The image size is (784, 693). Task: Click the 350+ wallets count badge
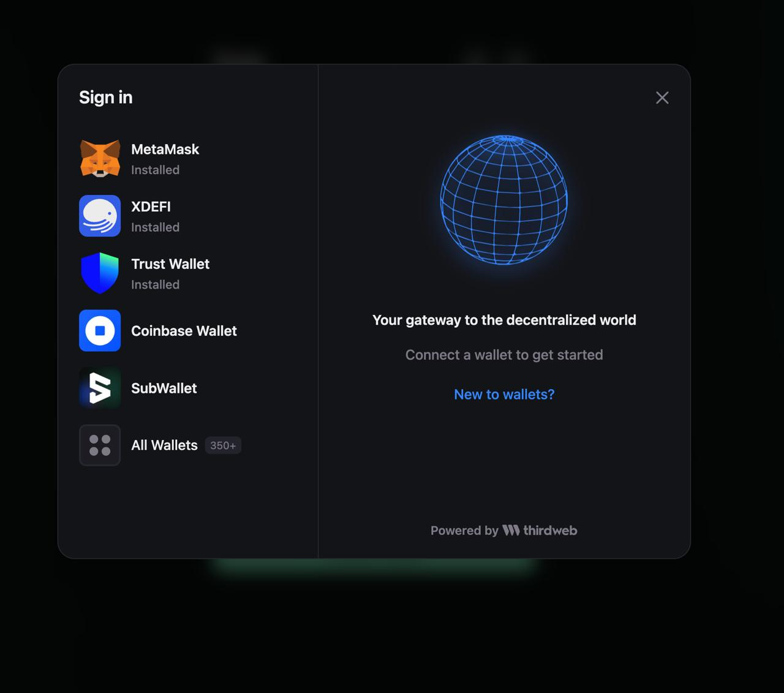pos(223,445)
